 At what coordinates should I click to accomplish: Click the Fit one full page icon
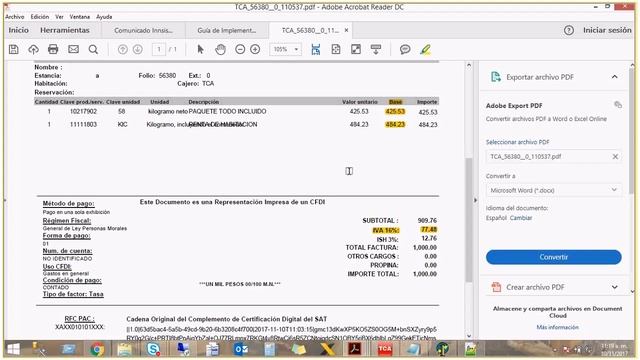336,49
